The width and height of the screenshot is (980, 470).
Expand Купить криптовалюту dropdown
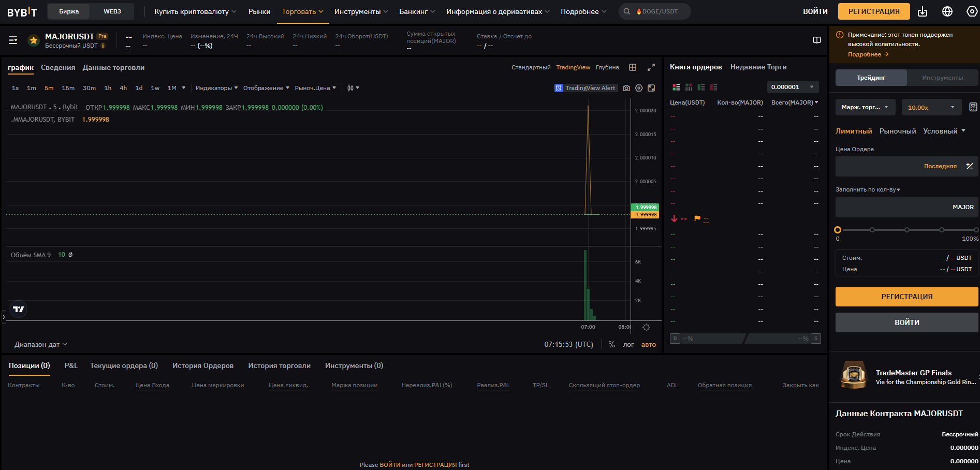click(x=195, y=11)
